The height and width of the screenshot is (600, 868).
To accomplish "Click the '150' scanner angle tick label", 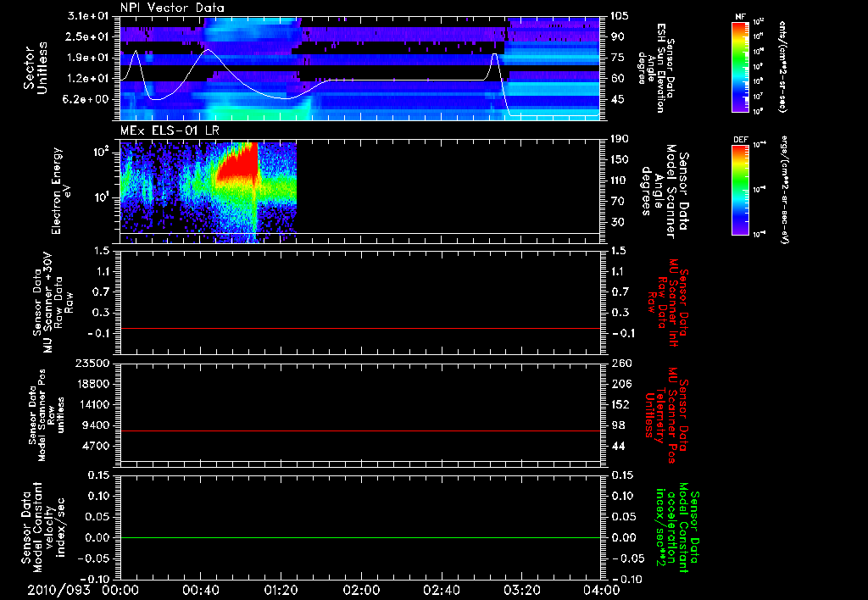I will (620, 159).
